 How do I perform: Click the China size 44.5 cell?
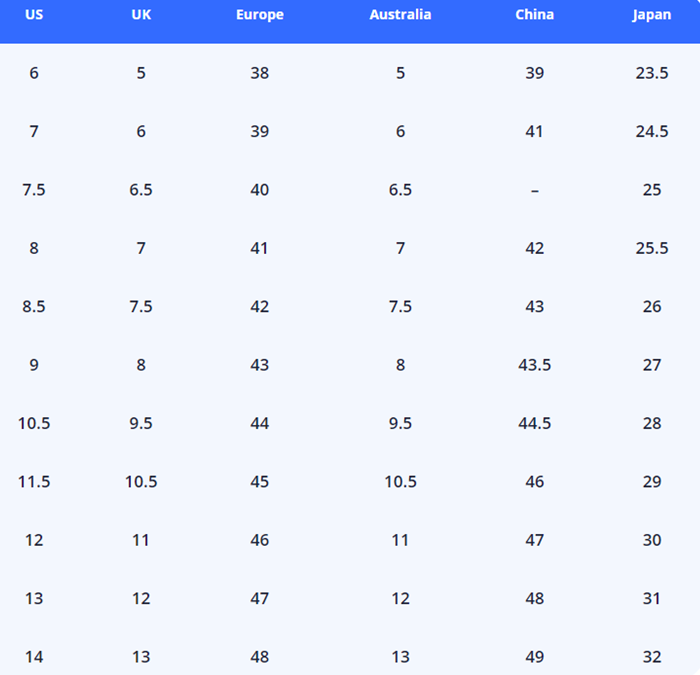pos(535,423)
